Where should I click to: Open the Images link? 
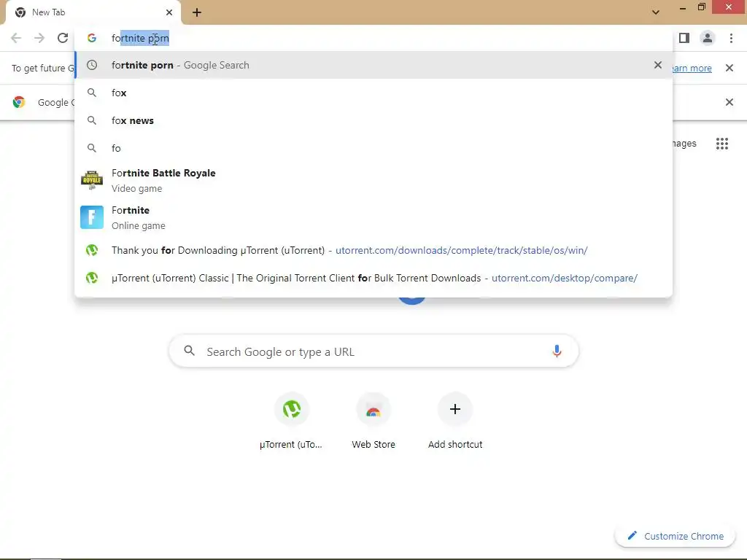[x=684, y=144]
